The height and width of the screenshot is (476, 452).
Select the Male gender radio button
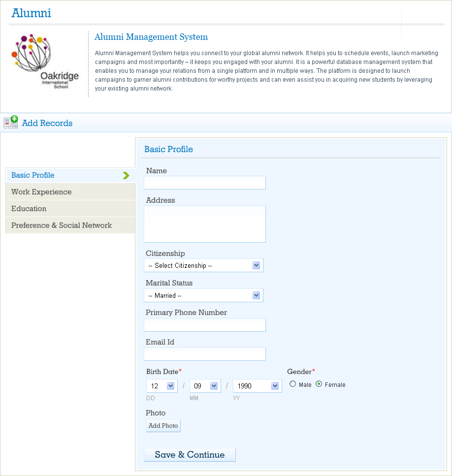pyautogui.click(x=293, y=384)
